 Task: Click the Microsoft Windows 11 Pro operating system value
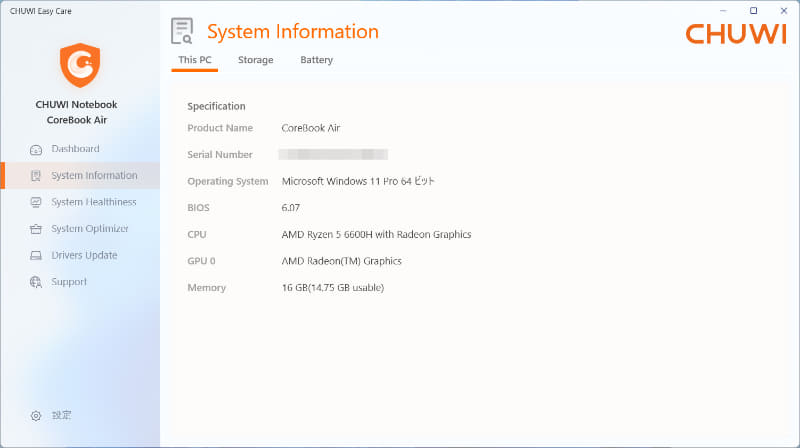pyautogui.click(x=358, y=181)
